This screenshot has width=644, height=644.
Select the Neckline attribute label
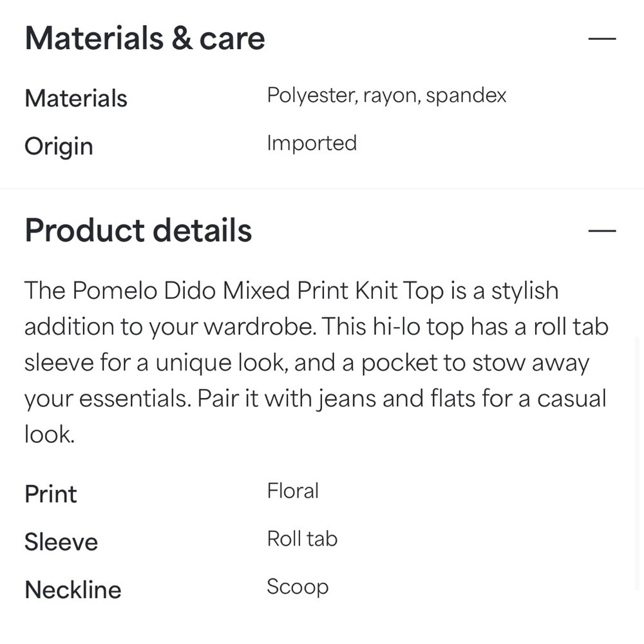pos(73,589)
